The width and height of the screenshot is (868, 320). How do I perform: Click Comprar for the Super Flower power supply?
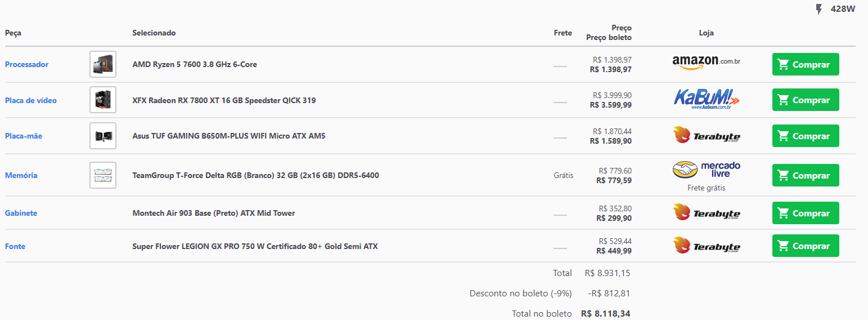tap(806, 246)
